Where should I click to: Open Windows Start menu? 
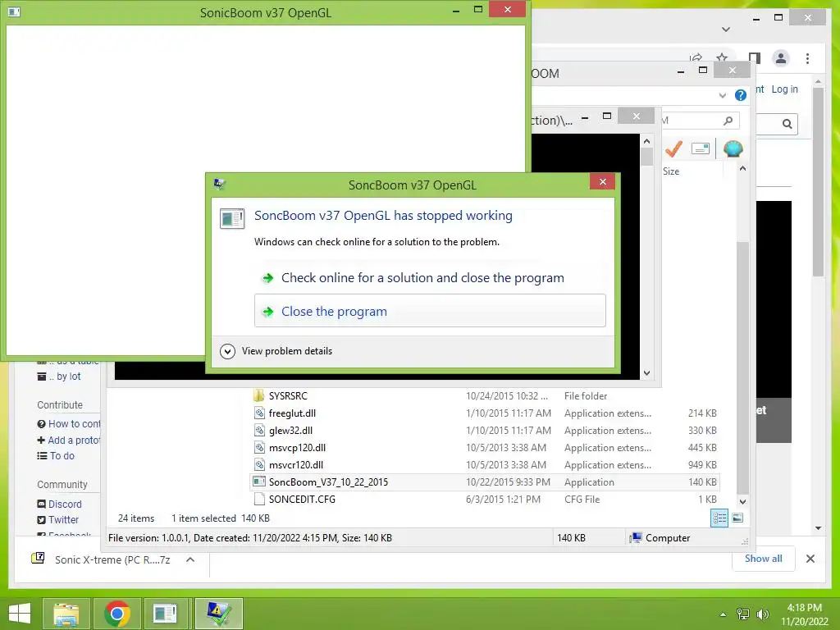20,614
